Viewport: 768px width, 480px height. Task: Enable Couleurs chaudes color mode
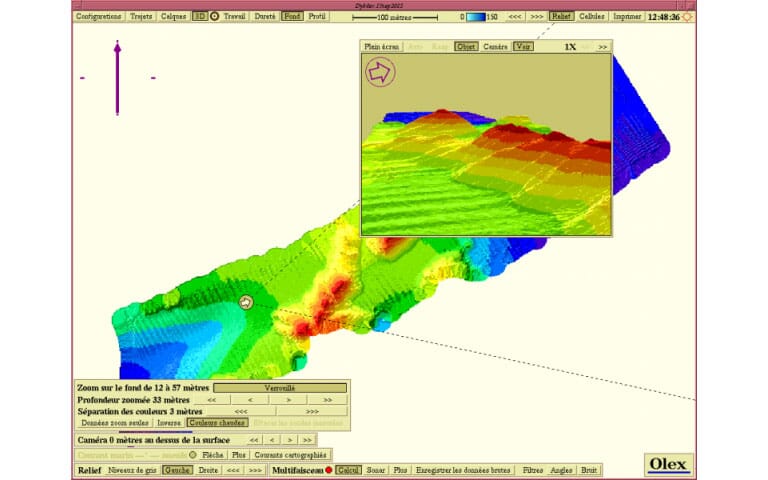(x=217, y=423)
